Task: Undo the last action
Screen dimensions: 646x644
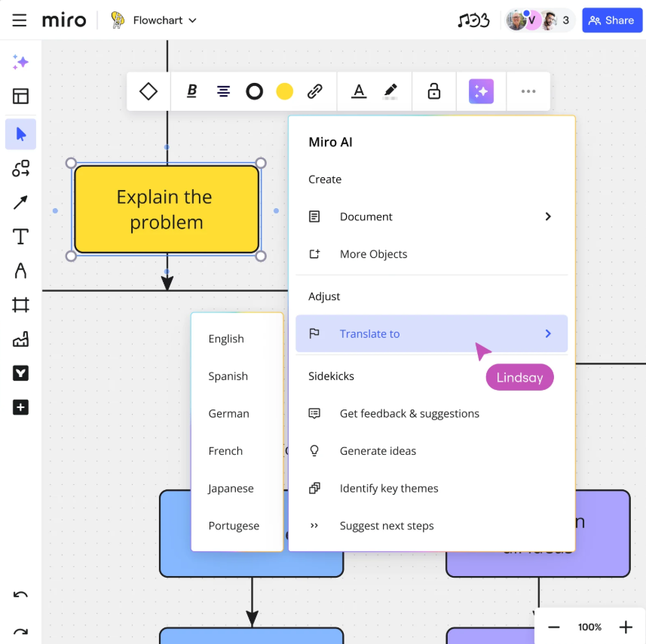Action: pos(20,595)
